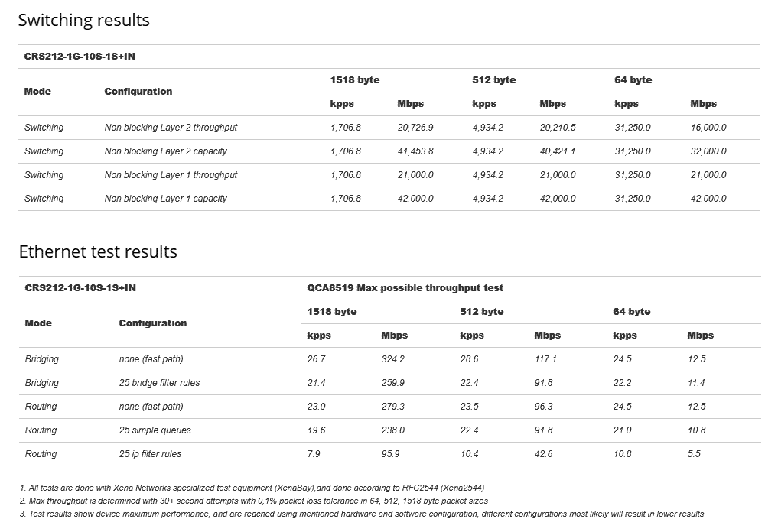Click the CRS212-1G-10S-1S+IN title in switching table
The height and width of the screenshot is (532, 778).
pos(80,57)
